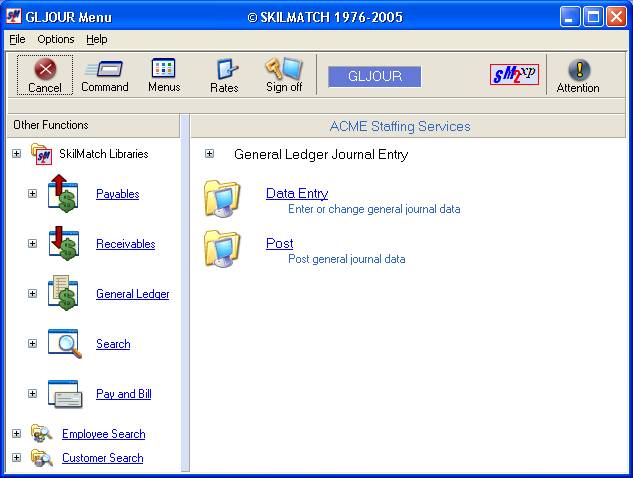Click 'Post general journal data' description
The image size is (633, 478).
click(347, 259)
